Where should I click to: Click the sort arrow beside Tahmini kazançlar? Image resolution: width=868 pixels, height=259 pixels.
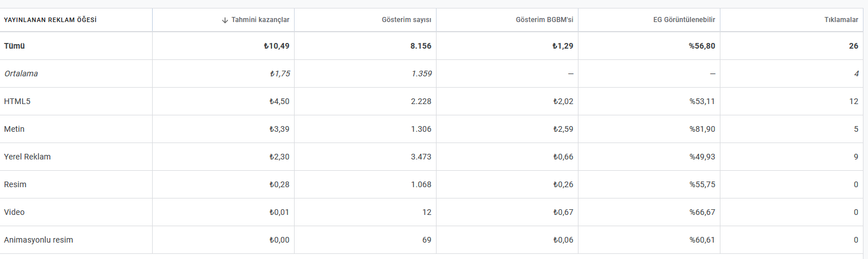[x=225, y=20]
